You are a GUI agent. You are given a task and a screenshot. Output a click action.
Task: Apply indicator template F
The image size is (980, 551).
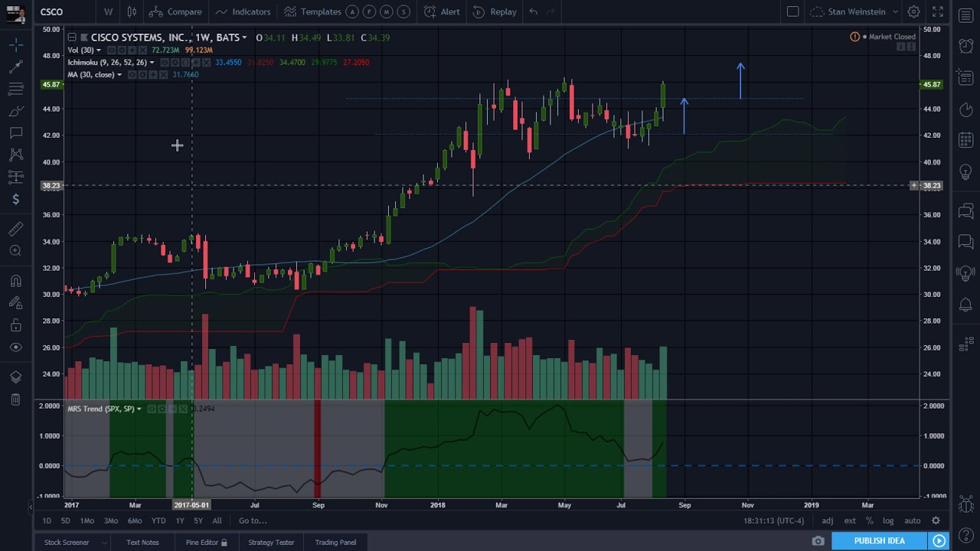pos(370,11)
